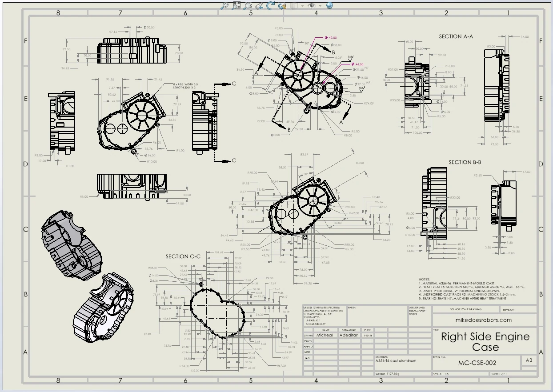This screenshot has height=392, width=553.
Task: Open the Display Style dropdown arrow
Action: 302,6
